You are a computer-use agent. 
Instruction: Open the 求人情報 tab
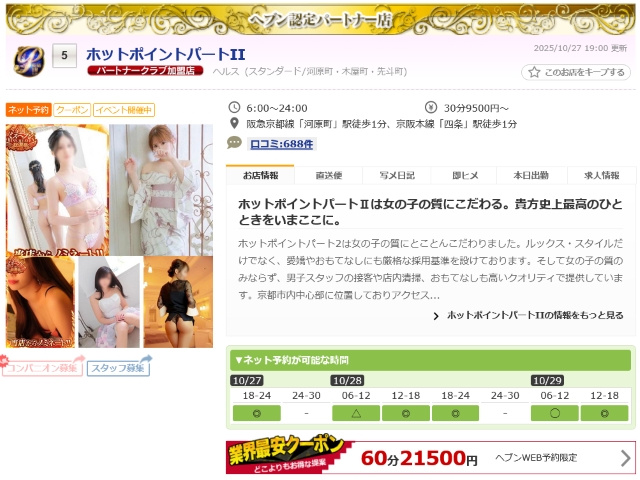pos(601,175)
